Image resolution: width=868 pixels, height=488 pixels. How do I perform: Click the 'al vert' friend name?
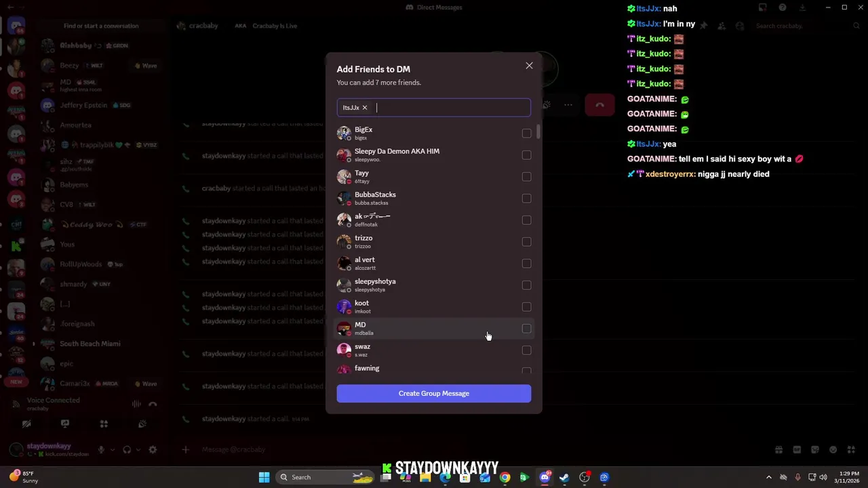pos(364,260)
